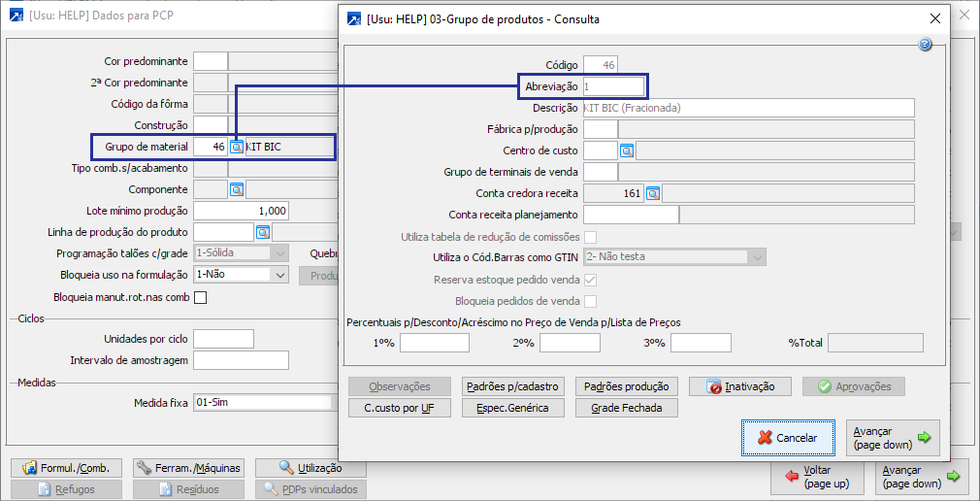This screenshot has width=980, height=501.
Task: Click Utilização button
Action: (x=310, y=468)
